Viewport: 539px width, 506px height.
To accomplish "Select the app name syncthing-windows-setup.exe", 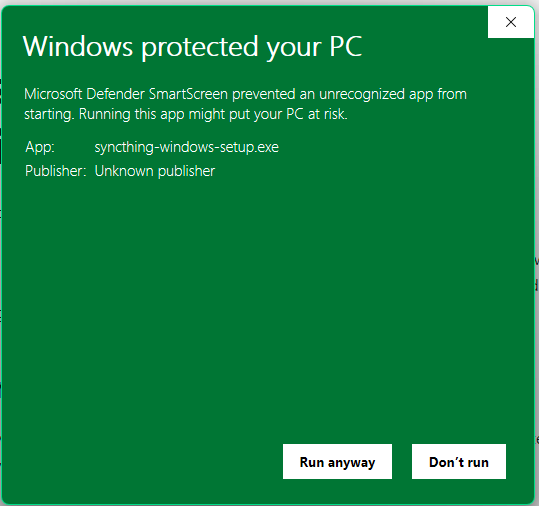I will [x=187, y=147].
